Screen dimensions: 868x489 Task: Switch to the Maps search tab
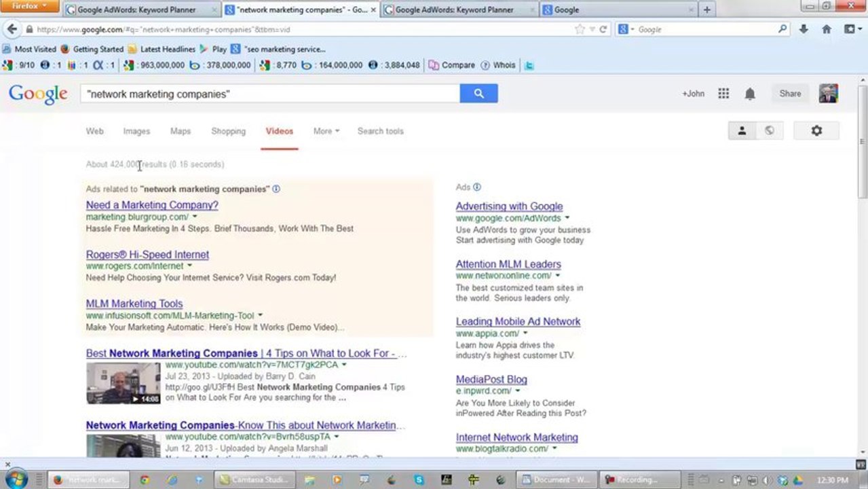pyautogui.click(x=181, y=131)
